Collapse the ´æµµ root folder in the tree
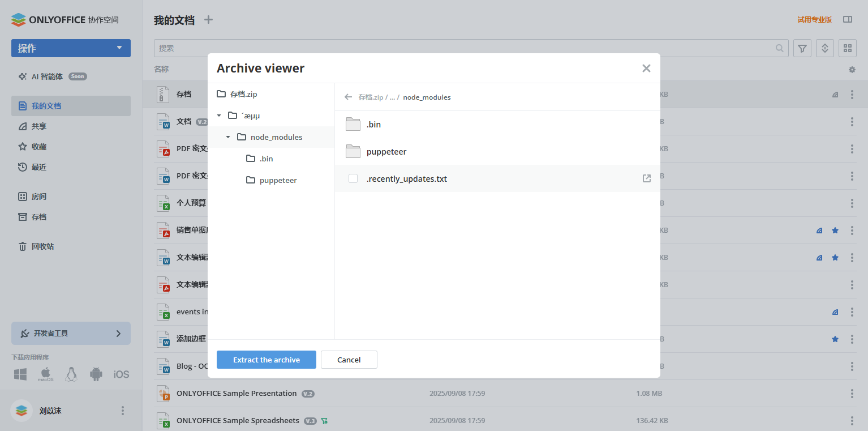868x431 pixels. (x=219, y=115)
